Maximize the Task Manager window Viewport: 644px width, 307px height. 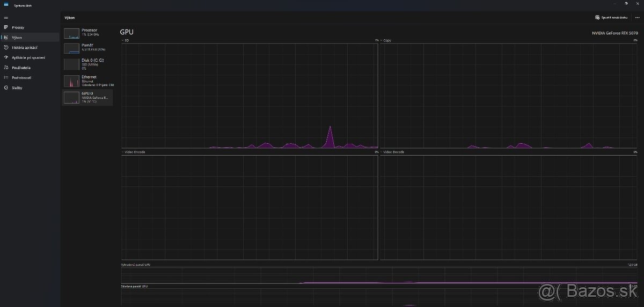[x=626, y=4]
